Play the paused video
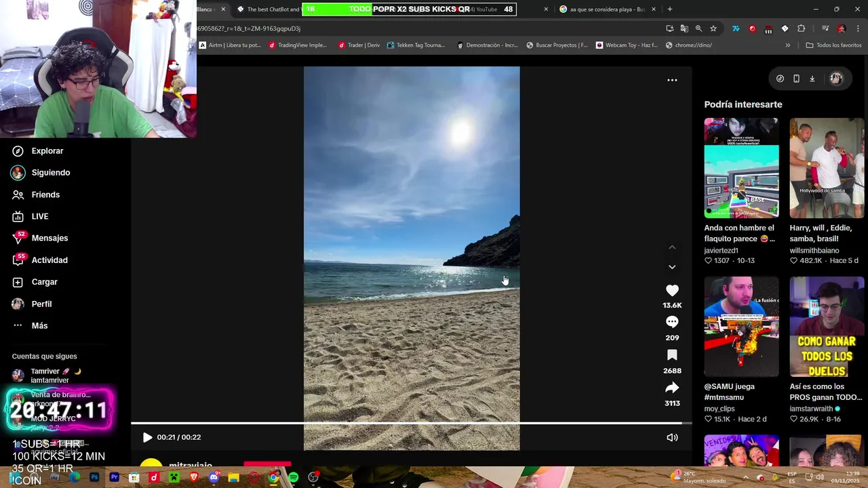Viewport: 868px width, 488px height. [147, 437]
